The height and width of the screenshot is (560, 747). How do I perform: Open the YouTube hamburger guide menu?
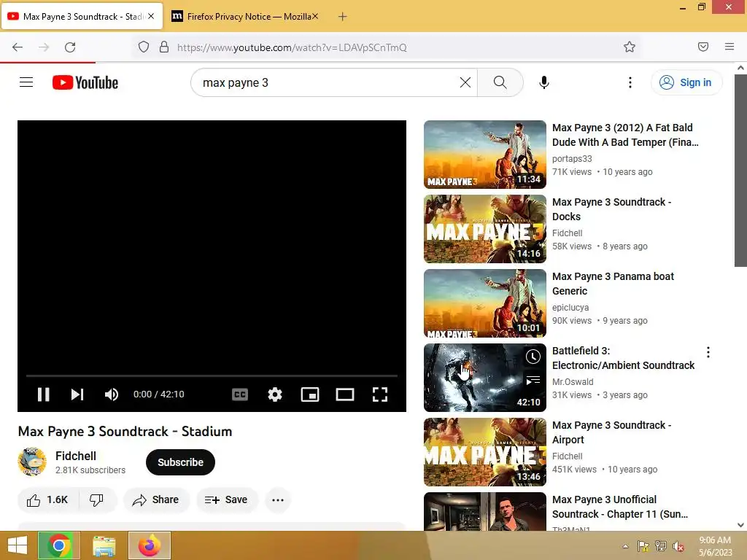26,82
